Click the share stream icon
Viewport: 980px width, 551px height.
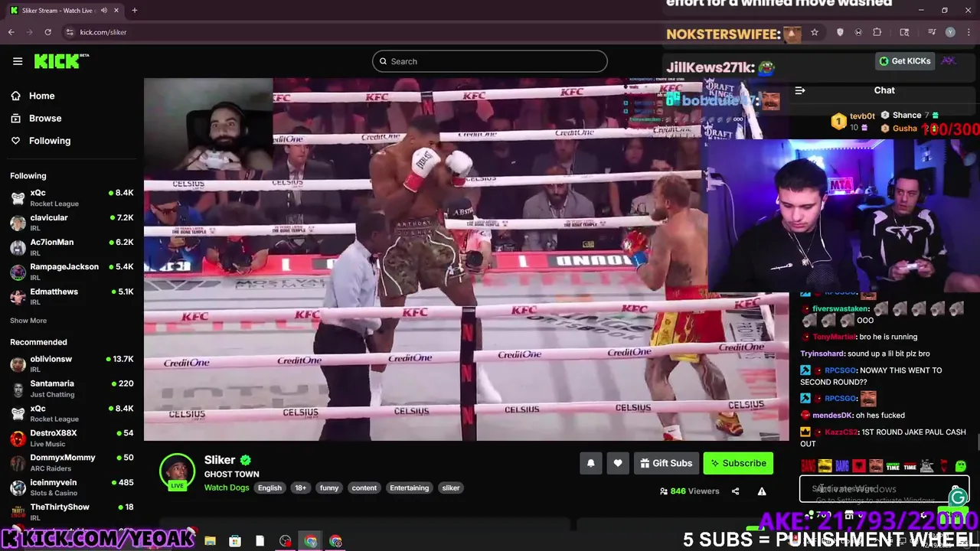[x=736, y=491]
